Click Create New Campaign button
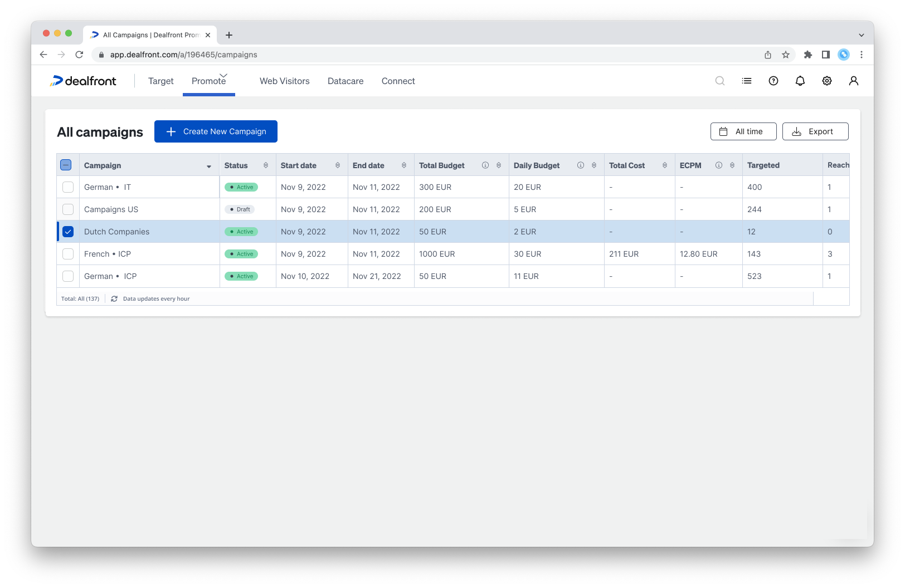905x588 pixels. tap(216, 131)
